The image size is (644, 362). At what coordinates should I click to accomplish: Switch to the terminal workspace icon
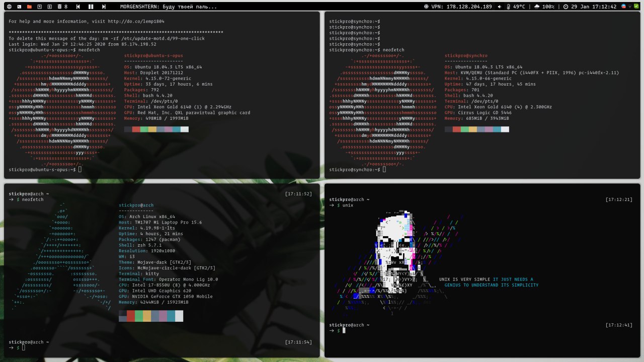(19, 7)
